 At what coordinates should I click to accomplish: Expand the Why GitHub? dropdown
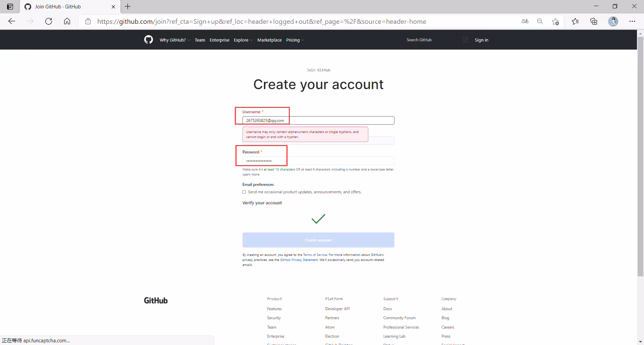[175, 40]
